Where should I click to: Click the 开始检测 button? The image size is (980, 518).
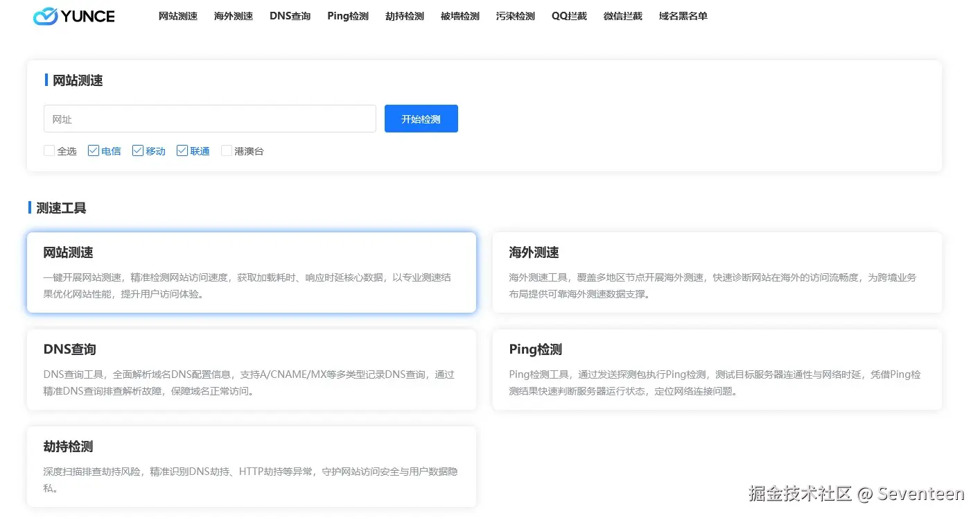point(421,119)
